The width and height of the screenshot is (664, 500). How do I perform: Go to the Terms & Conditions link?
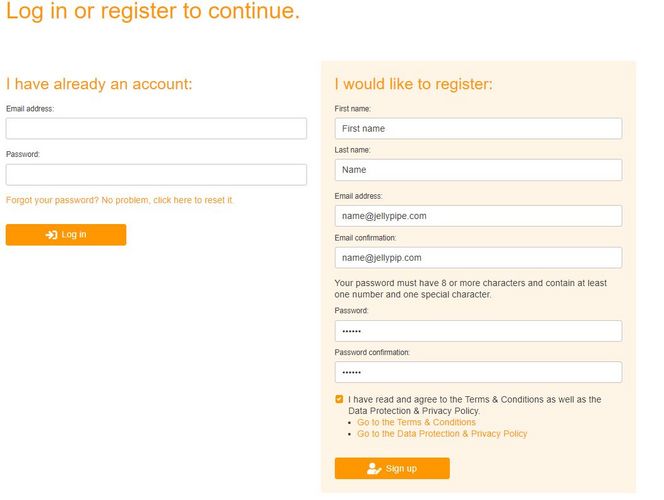tap(416, 422)
